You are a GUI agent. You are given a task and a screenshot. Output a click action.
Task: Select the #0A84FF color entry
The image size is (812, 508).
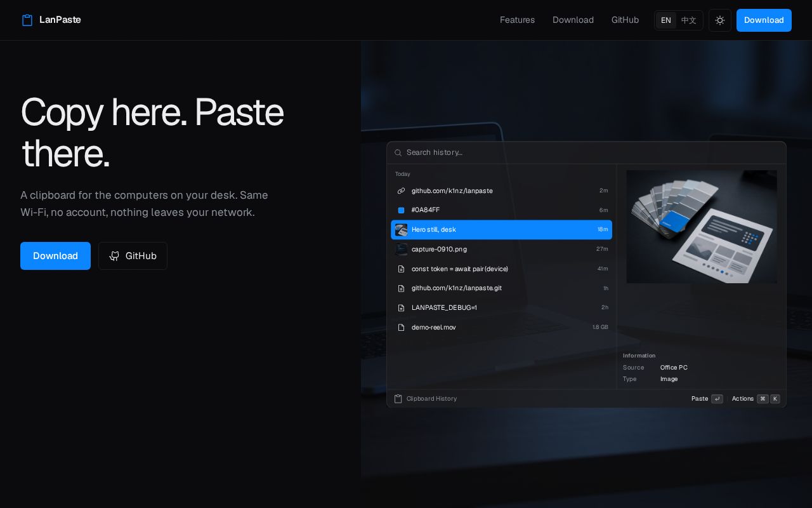501,210
